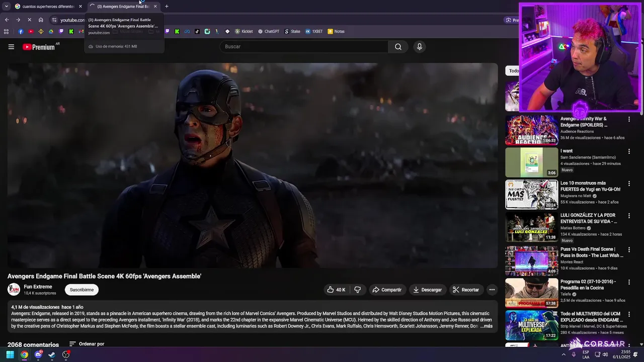Image resolution: width=644 pixels, height=362 pixels.
Task: Open options for Todo el Multiverso video
Action: click(629, 314)
